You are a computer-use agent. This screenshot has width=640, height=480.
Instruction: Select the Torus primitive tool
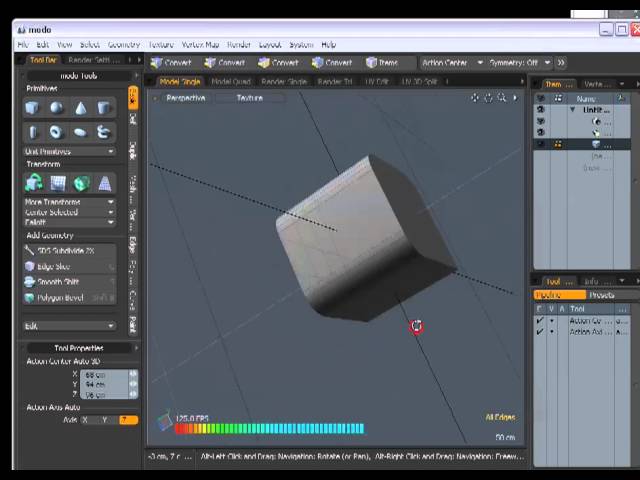click(56, 132)
